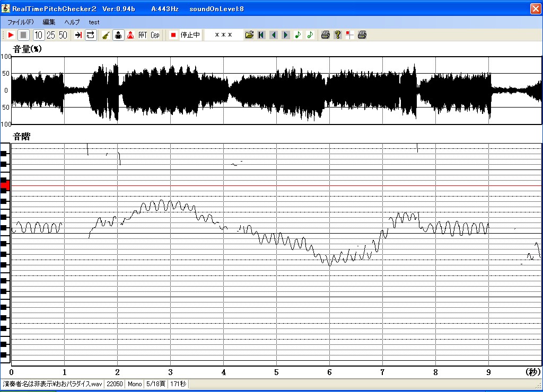This screenshot has height=392, width=543.
Task: Select the red singer figure icon
Action: 130,35
